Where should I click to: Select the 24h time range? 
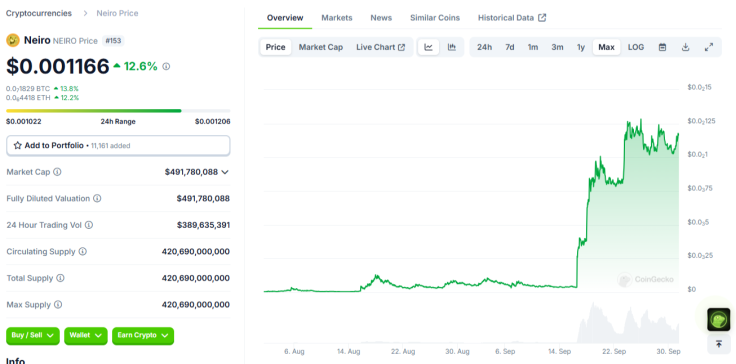coord(484,47)
